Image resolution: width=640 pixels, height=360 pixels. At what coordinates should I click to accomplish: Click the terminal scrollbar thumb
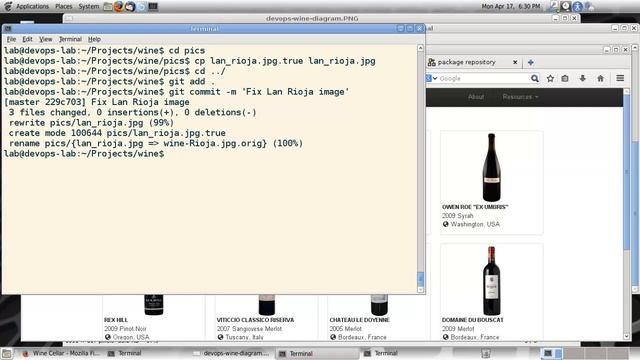(420, 279)
